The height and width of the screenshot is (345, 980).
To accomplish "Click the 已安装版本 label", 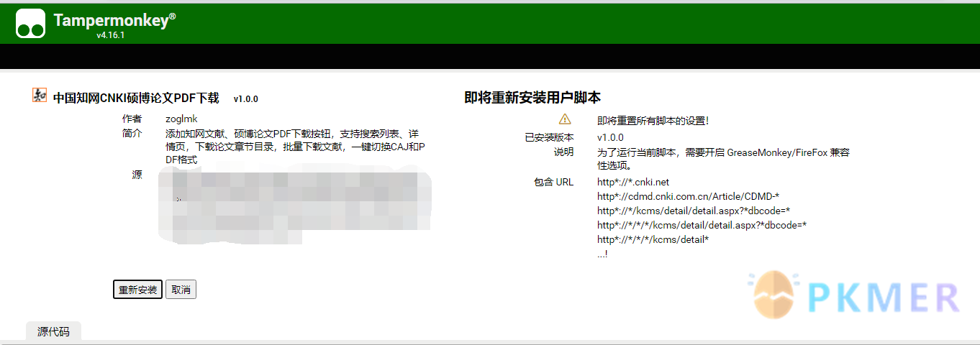I will 549,137.
